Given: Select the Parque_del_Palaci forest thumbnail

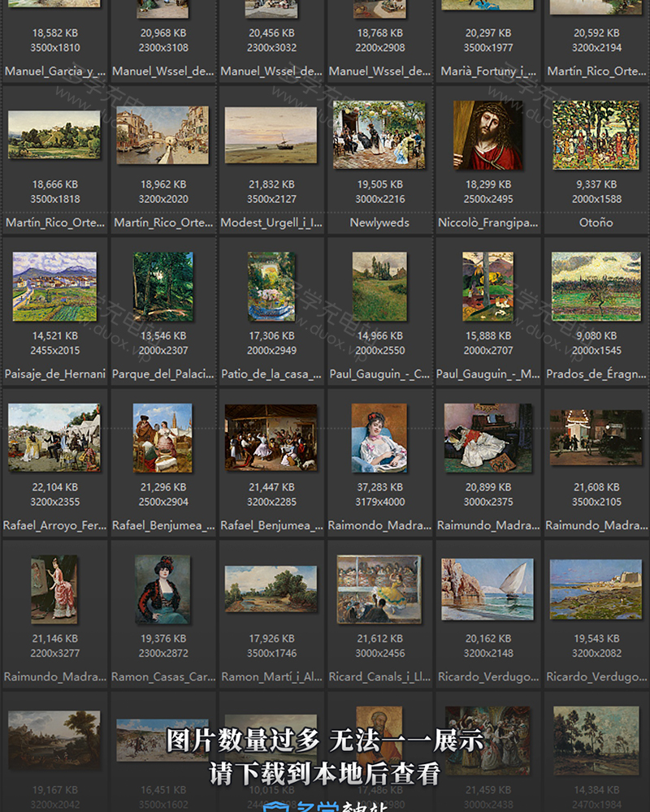Looking at the screenshot, I should click(x=163, y=286).
